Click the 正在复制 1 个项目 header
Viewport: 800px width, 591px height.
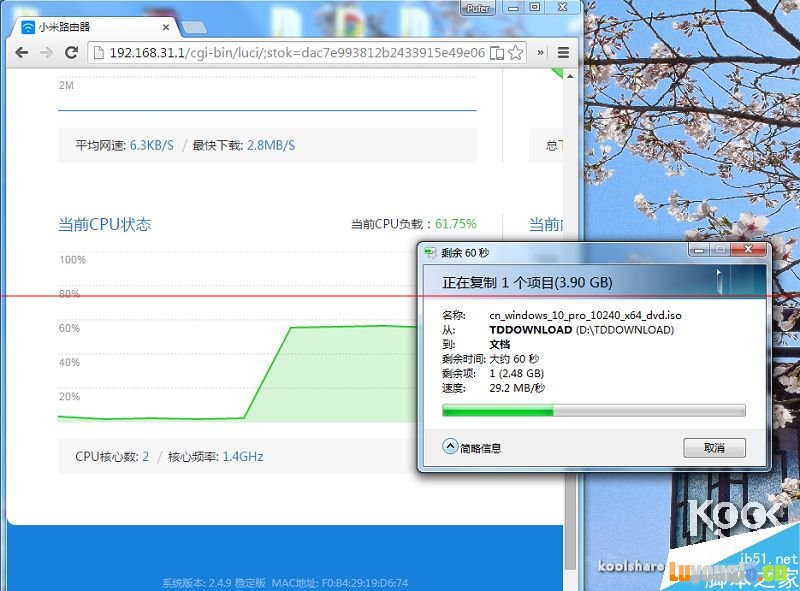pos(527,282)
